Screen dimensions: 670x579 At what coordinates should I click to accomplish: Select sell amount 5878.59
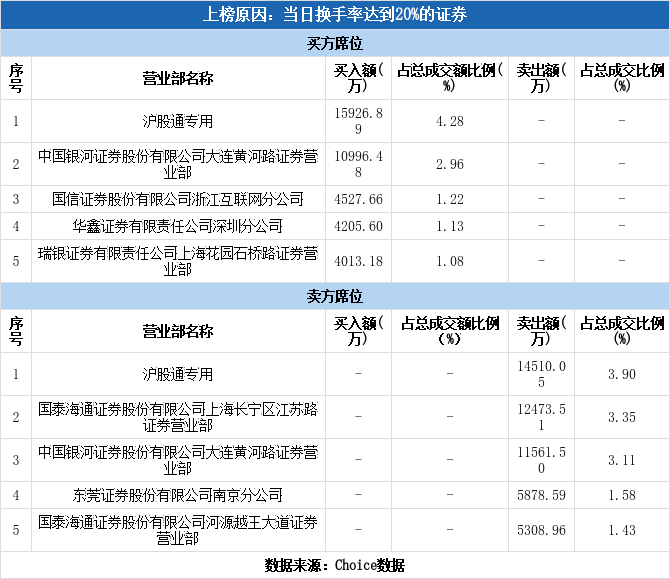[541, 495]
